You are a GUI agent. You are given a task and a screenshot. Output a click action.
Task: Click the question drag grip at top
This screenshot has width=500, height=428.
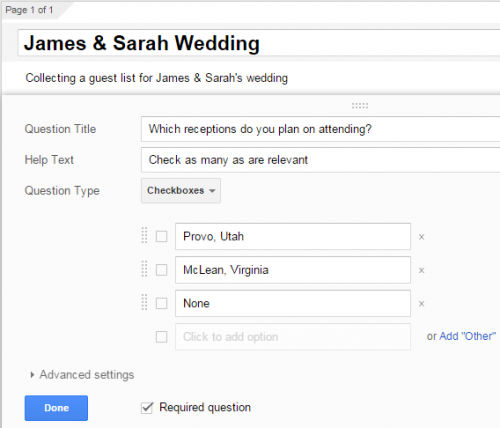(x=360, y=106)
